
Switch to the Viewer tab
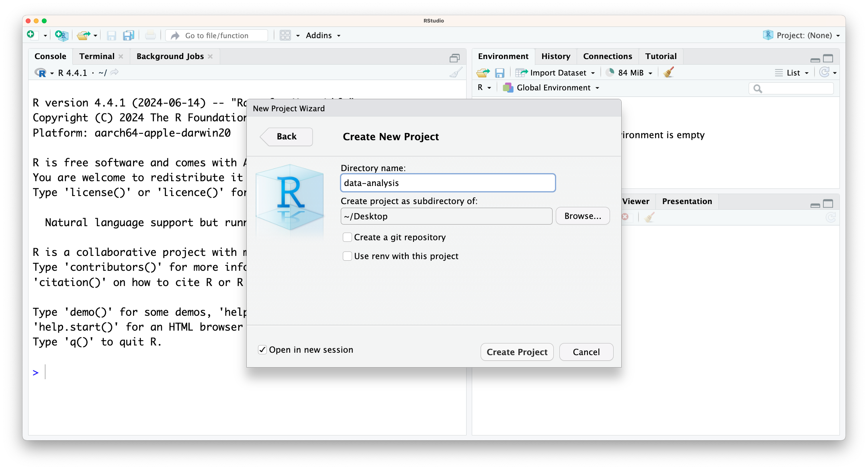pyautogui.click(x=636, y=201)
